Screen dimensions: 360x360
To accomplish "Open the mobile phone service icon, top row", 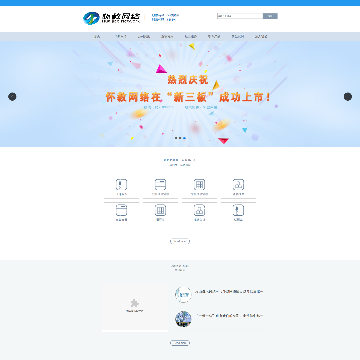I will [121, 184].
